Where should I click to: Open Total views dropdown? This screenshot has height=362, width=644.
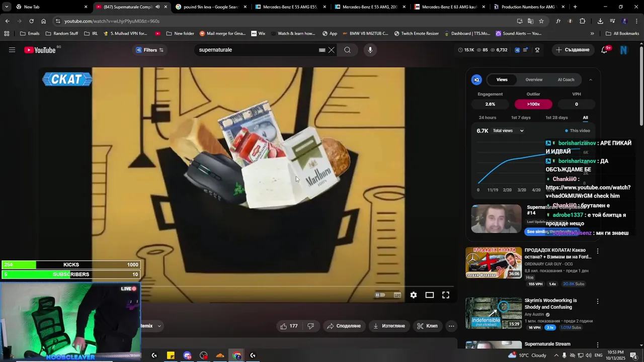pyautogui.click(x=508, y=131)
